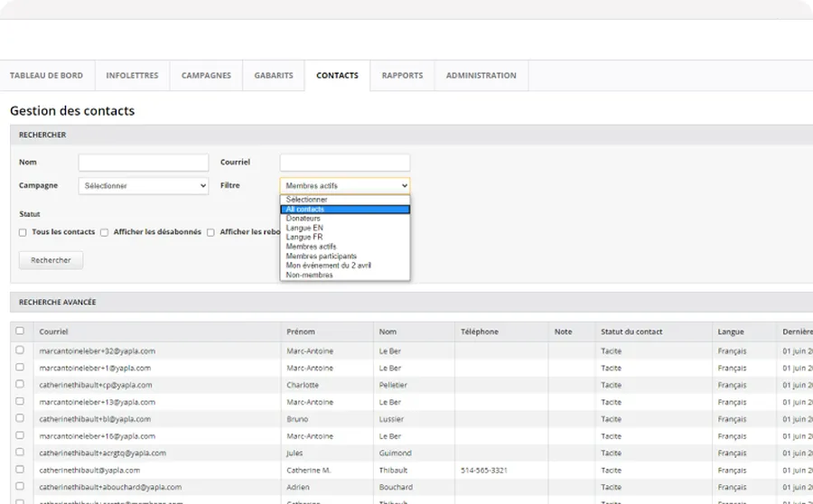Pick 'Non-membres' from the filter list
Screen dimensions: 813x504
click(310, 275)
